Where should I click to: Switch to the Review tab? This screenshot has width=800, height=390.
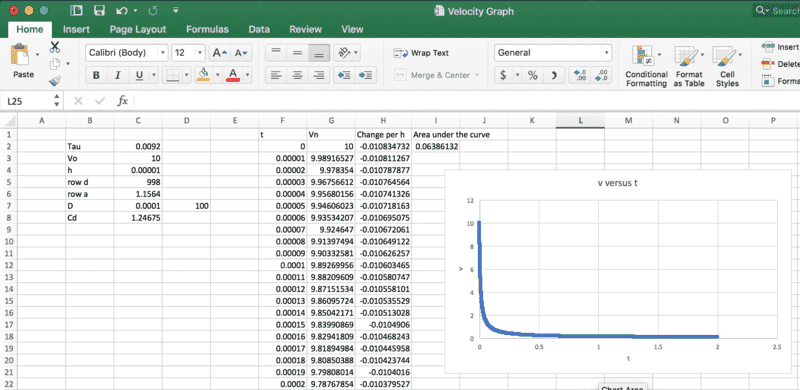[305, 29]
